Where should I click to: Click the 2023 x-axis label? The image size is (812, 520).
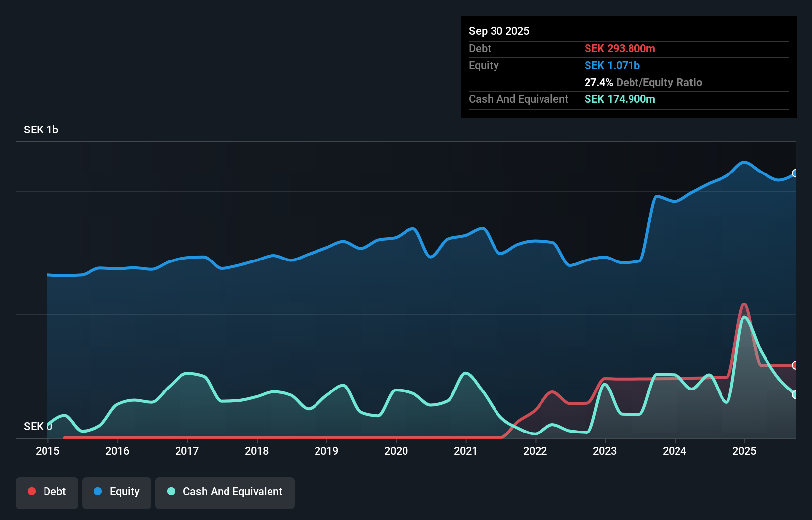605,451
